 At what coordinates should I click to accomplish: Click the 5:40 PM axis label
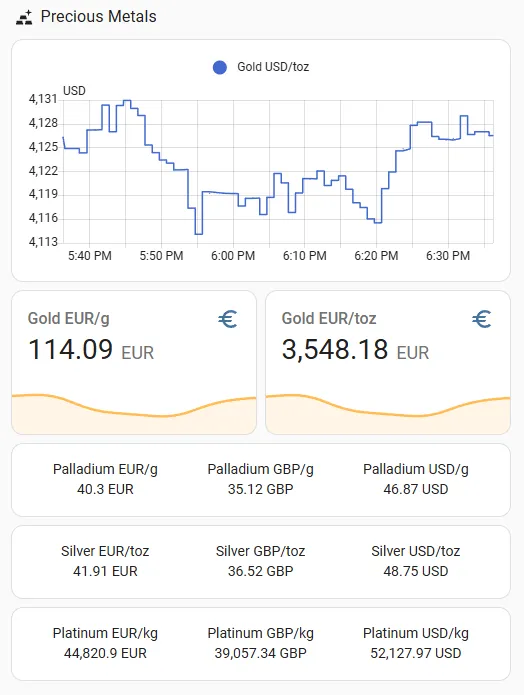(90, 256)
